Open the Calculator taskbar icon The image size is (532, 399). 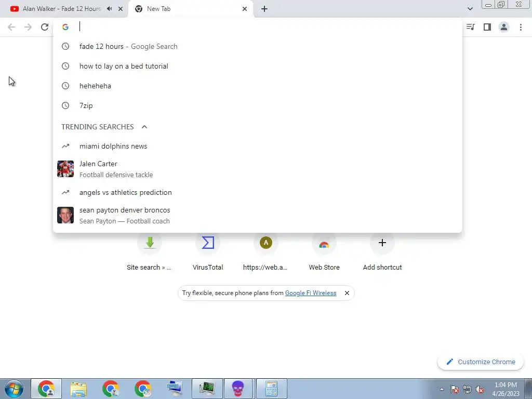271,389
